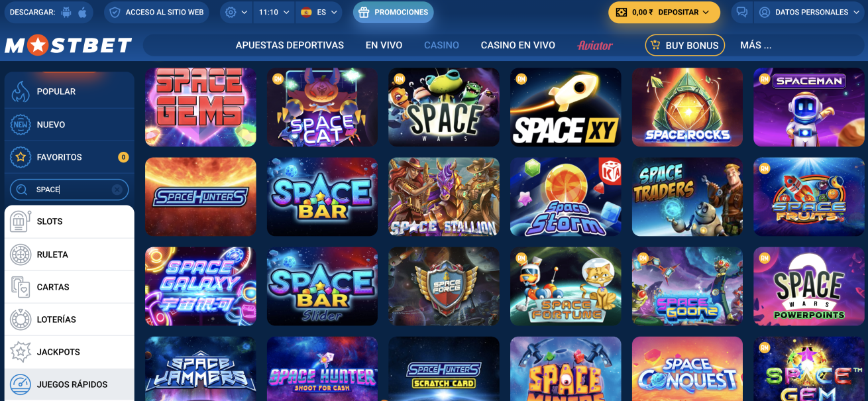Image resolution: width=868 pixels, height=401 pixels.
Task: Click the casino search input field
Action: [x=69, y=190]
